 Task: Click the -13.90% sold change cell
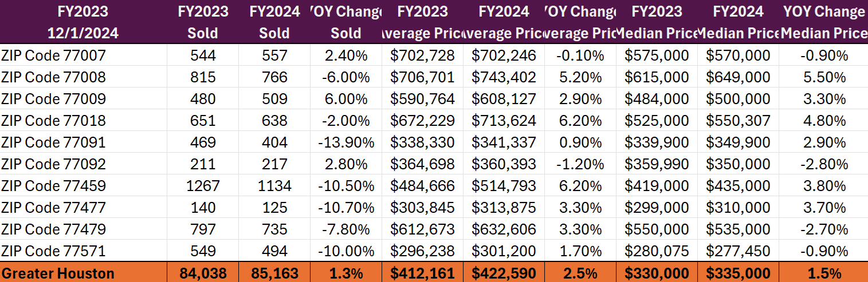[x=345, y=142]
